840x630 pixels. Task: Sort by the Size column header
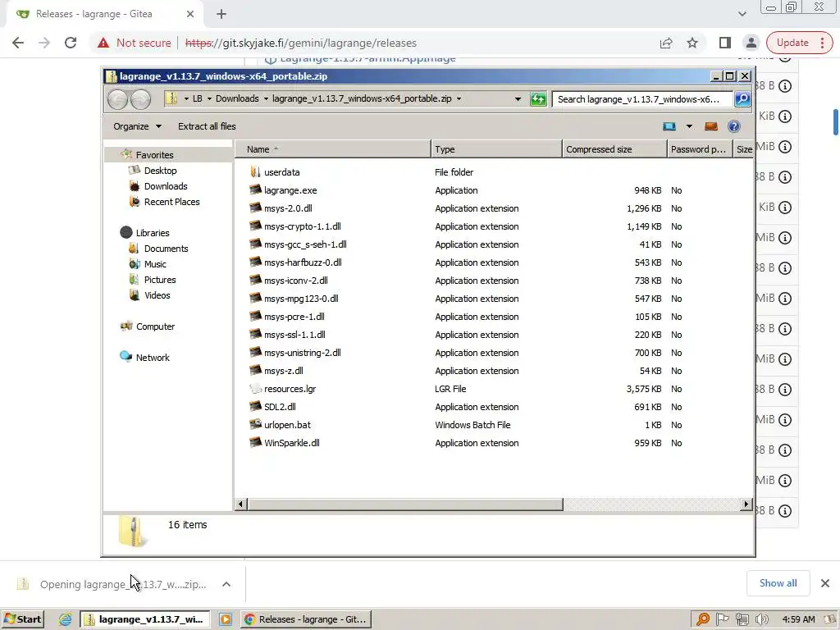click(x=743, y=149)
